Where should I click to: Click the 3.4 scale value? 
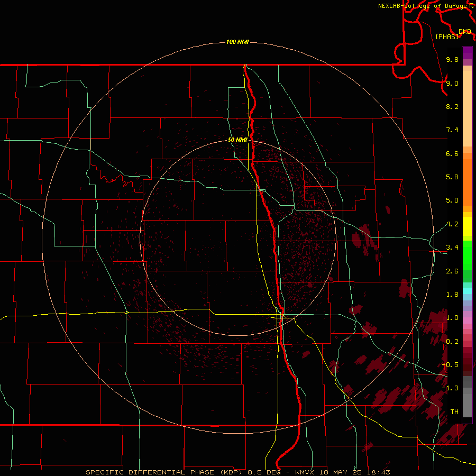[x=452, y=248]
